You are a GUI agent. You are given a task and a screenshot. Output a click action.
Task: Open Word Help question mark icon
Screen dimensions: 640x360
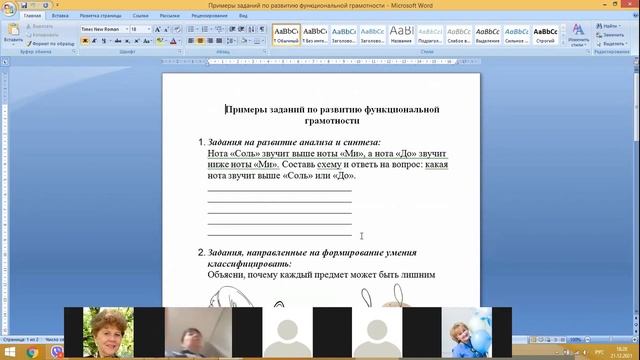point(636,16)
